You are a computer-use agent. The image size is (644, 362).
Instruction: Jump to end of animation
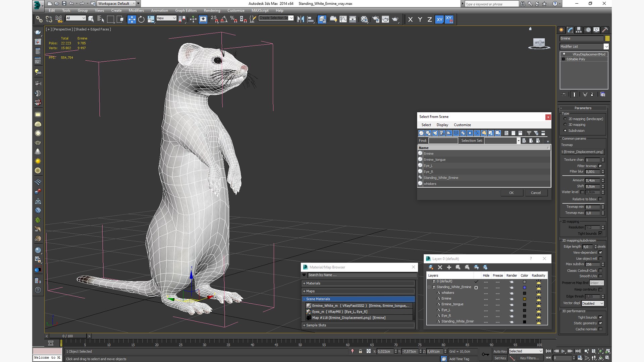[578, 351]
